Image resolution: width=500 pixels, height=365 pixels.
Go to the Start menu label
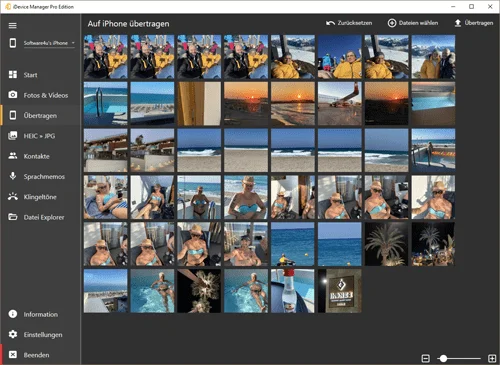[x=30, y=75]
